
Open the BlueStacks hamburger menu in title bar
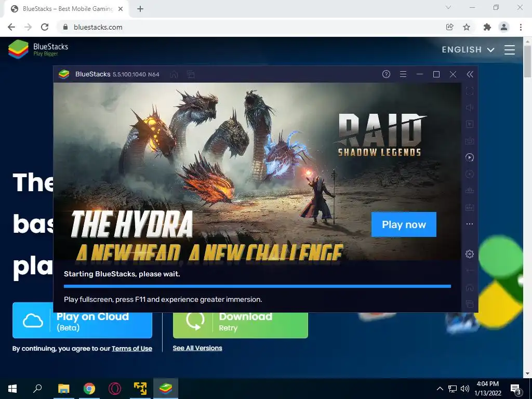pyautogui.click(x=403, y=74)
